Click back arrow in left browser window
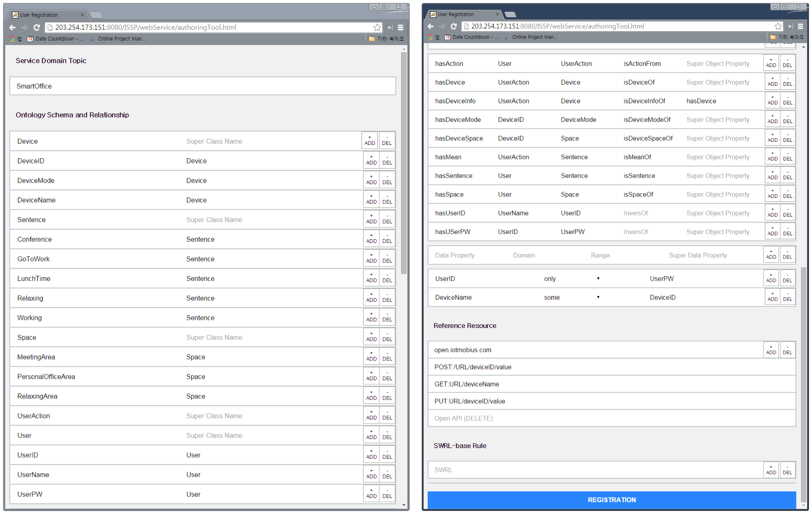 [12, 27]
